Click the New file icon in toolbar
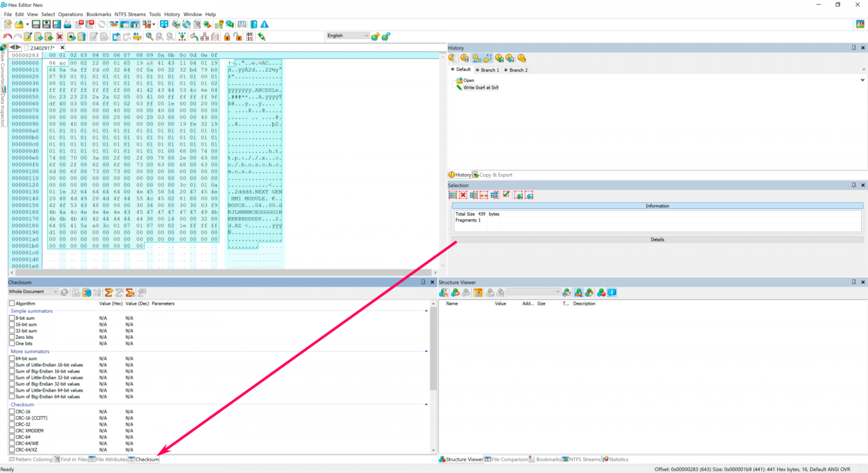This screenshot has height=473, width=868. (8, 24)
